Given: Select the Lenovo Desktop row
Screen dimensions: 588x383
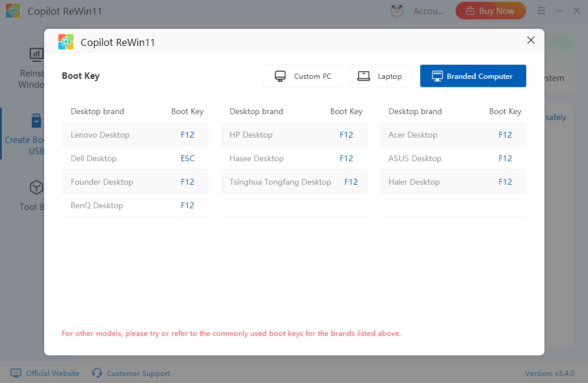Looking at the screenshot, I should pyautogui.click(x=135, y=135).
